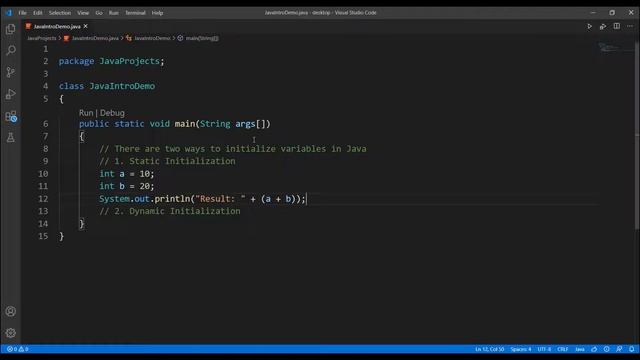
Task: Restore down the VS Code window
Action: coord(612,13)
